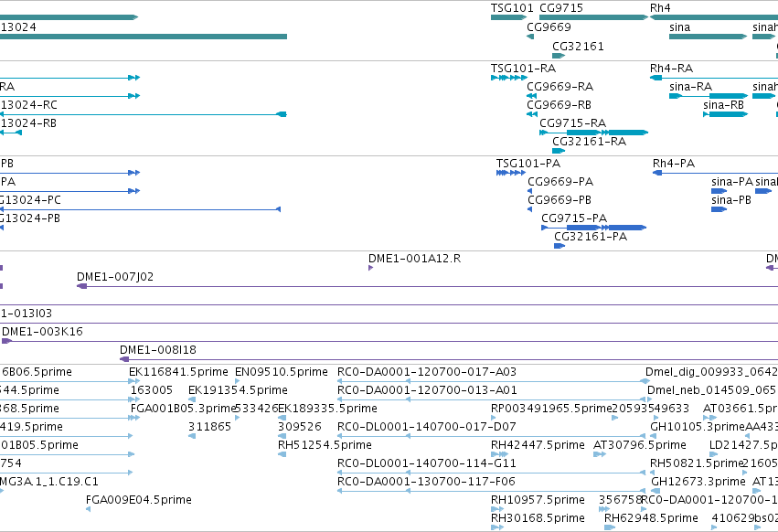Viewport: 778px width, 532px height.
Task: Open the TSG101-RA transcript
Action: click(509, 78)
